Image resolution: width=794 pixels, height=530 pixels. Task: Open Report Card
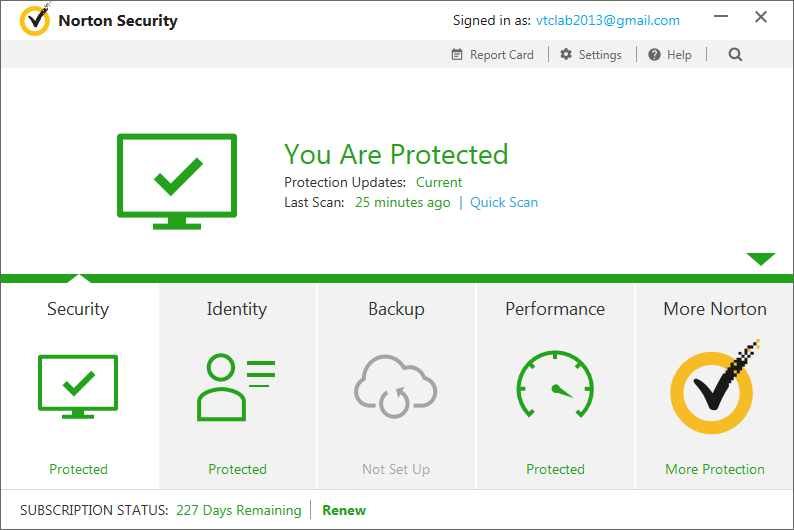point(492,55)
